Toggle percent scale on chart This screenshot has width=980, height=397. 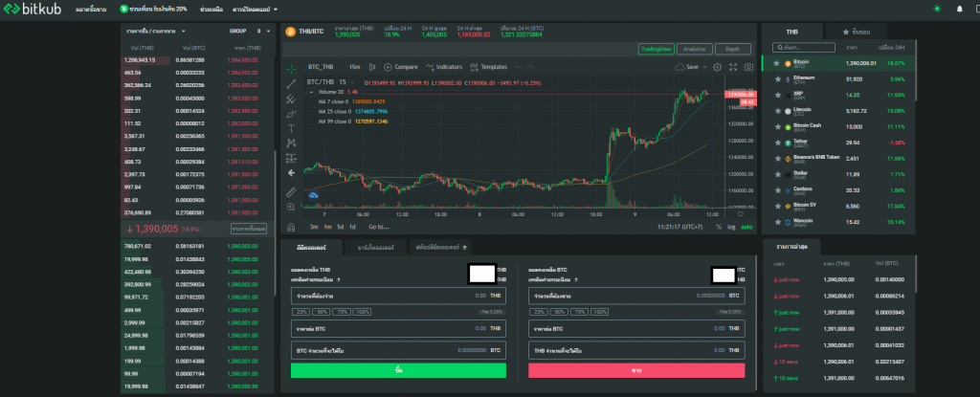pos(719,227)
